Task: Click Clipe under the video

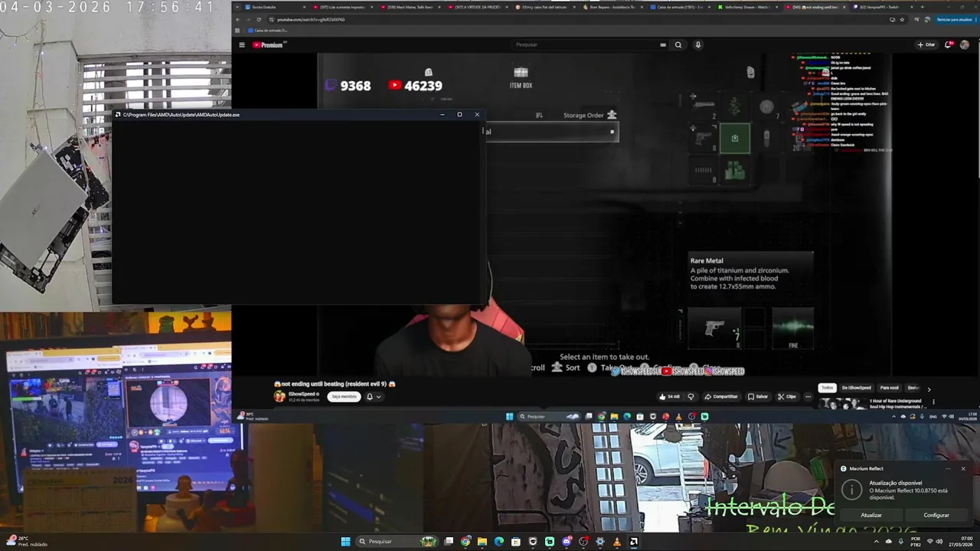Action: click(x=787, y=396)
